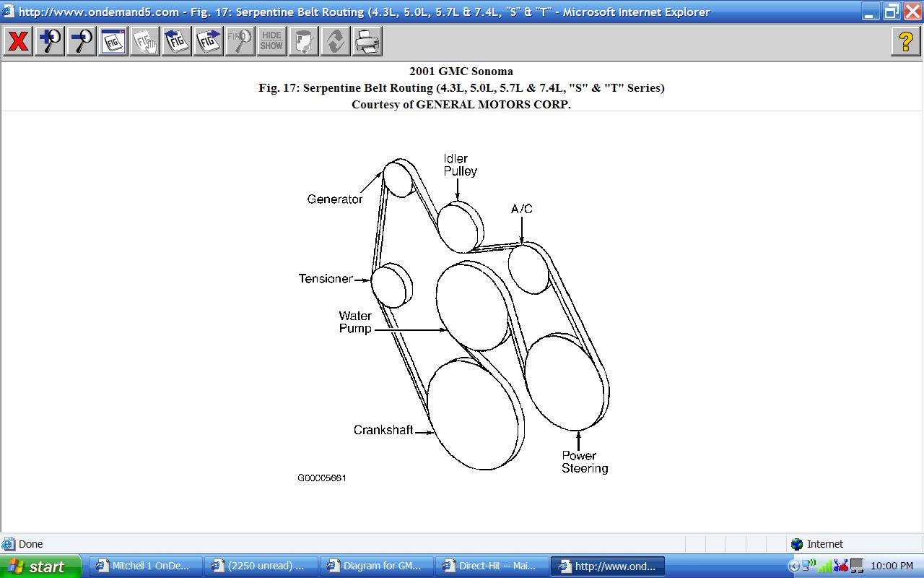Click the red X close figure icon

[x=18, y=41]
